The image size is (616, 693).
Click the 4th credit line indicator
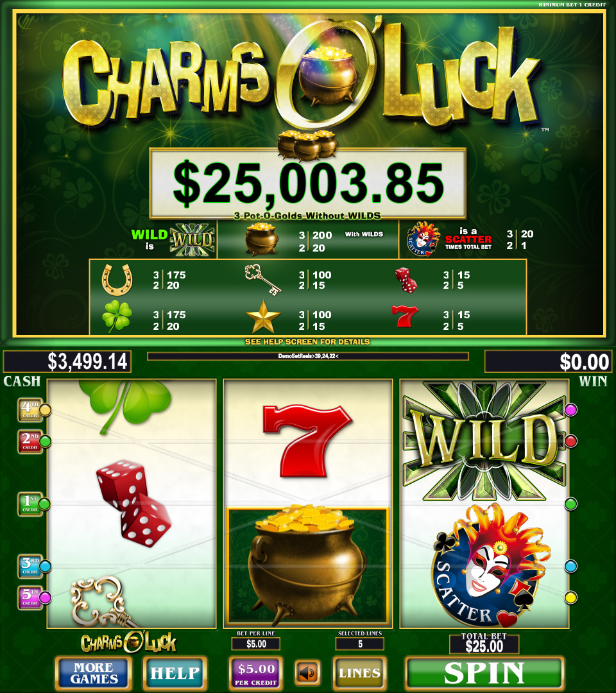31,409
